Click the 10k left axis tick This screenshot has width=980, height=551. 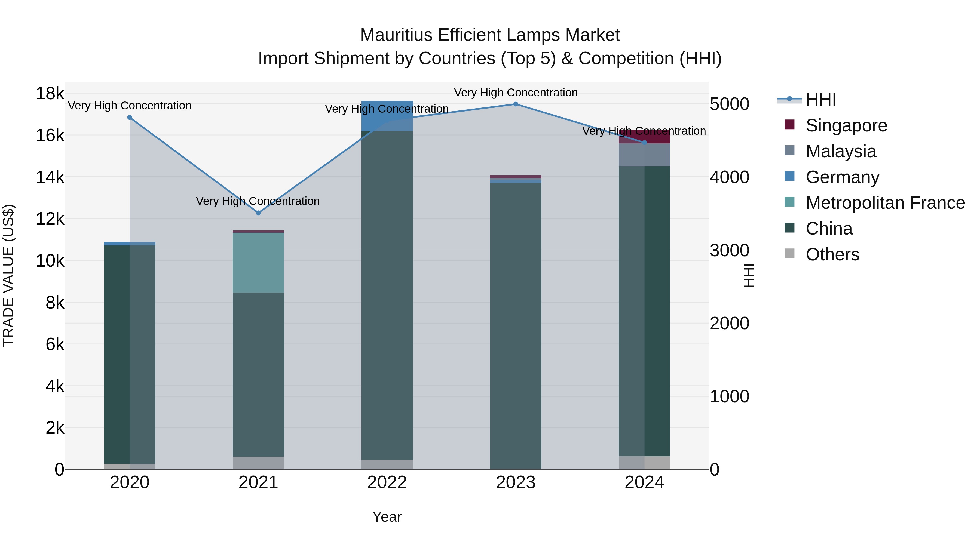click(50, 261)
